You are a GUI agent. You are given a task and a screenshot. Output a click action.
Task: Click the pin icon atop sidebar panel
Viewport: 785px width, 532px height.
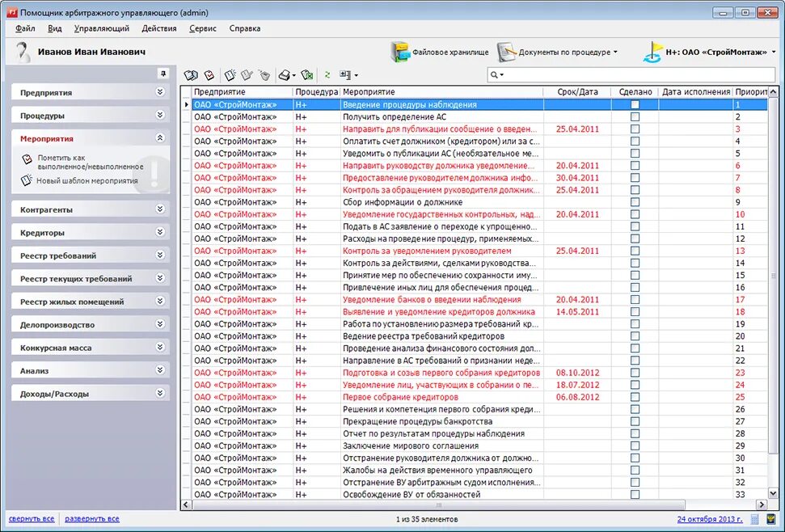[163, 74]
